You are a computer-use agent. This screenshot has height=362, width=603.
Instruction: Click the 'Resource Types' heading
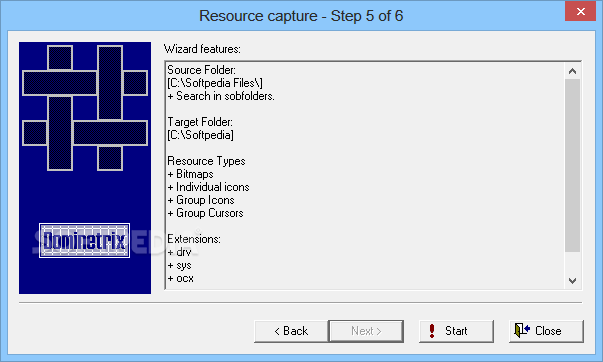pyautogui.click(x=206, y=161)
